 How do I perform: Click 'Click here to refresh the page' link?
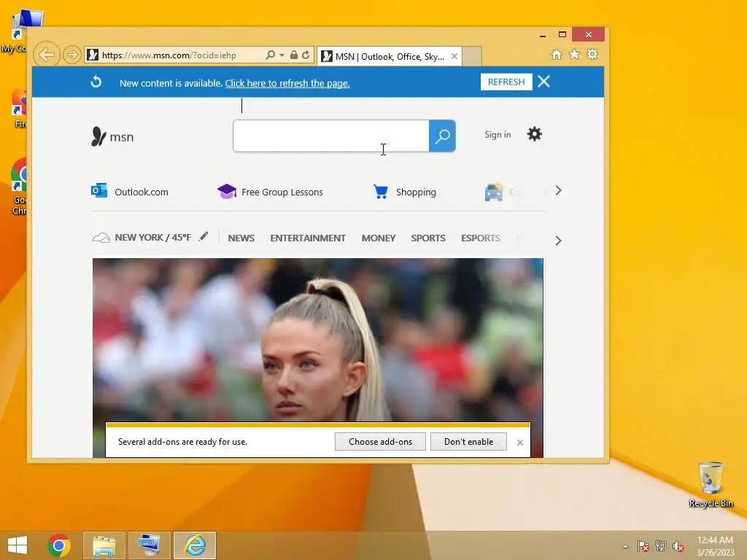pos(287,83)
